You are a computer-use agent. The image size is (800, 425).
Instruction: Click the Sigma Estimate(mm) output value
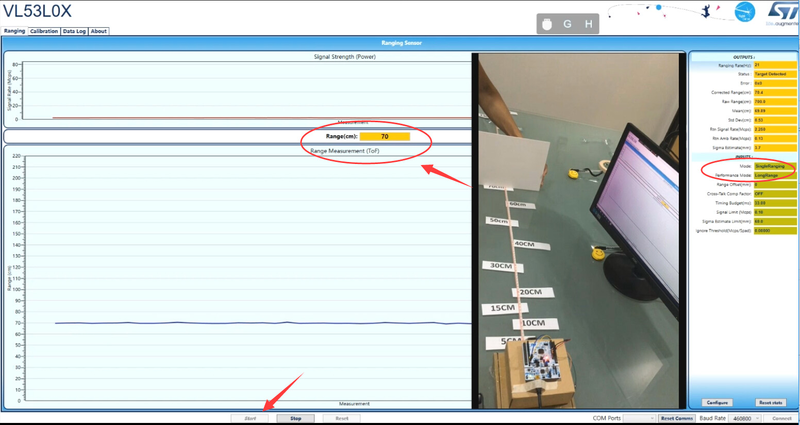click(774, 147)
